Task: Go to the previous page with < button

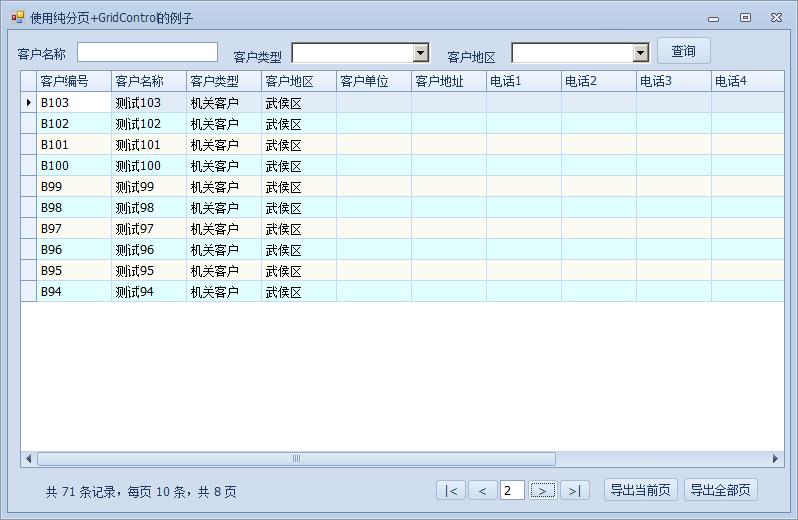Action: (482, 490)
